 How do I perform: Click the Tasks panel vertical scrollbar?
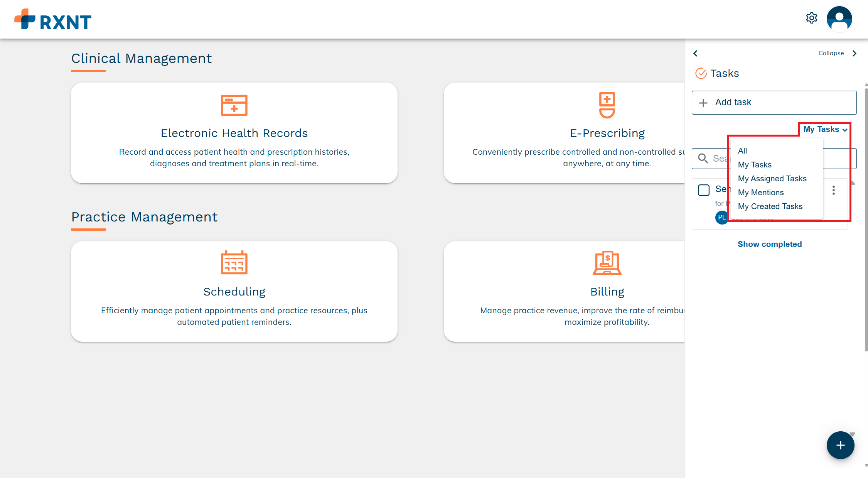pyautogui.click(x=866, y=220)
